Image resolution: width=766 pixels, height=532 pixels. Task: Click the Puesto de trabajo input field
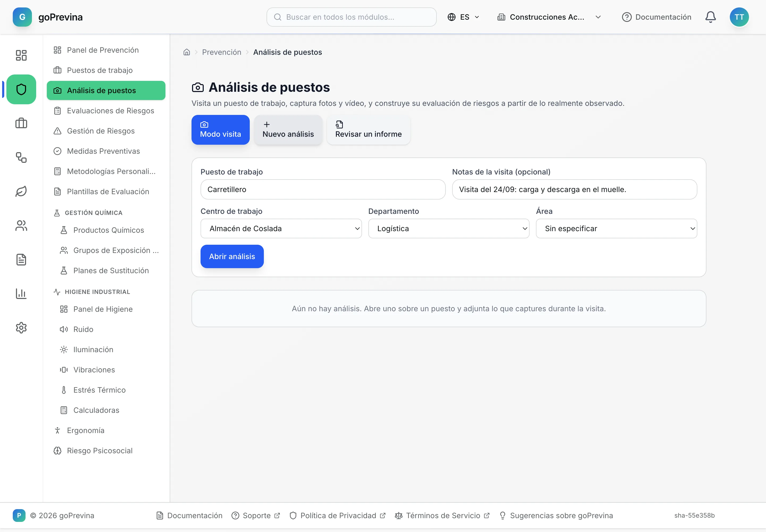[x=323, y=189]
